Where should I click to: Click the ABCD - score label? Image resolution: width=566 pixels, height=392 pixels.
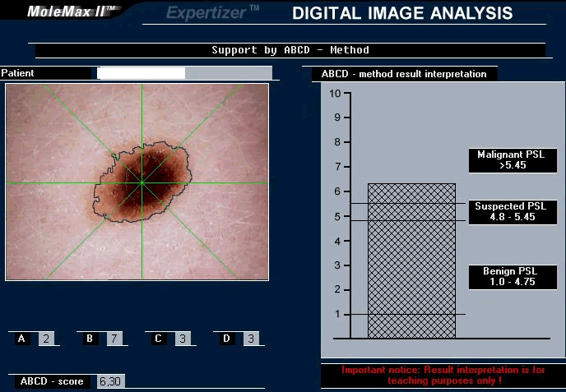[x=52, y=381]
